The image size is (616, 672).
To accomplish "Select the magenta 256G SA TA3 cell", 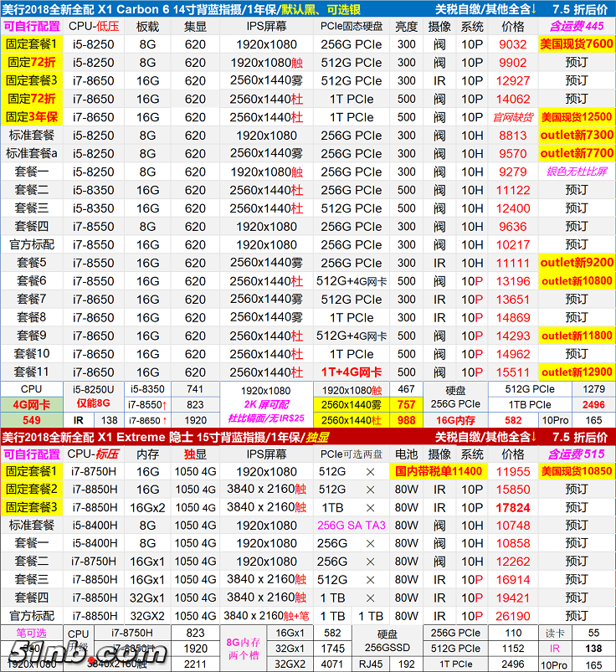I will click(351, 526).
